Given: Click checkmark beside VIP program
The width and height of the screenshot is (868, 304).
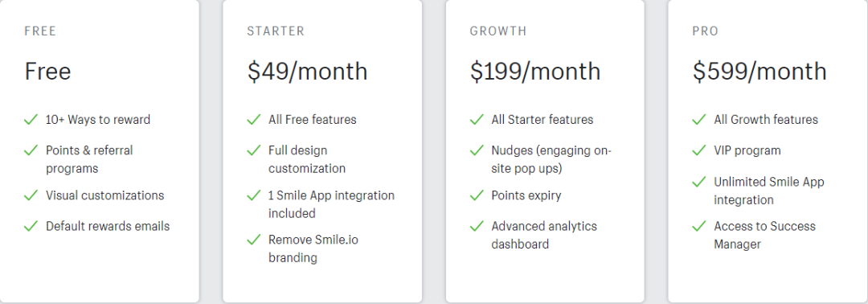Looking at the screenshot, I should coord(699,150).
